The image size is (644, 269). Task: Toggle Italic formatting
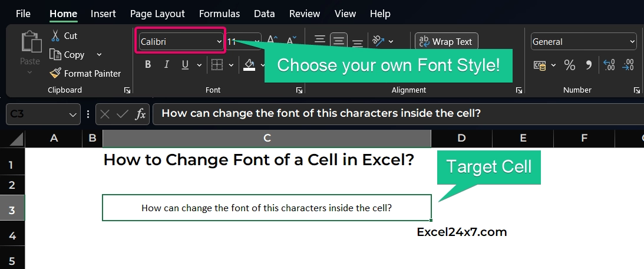click(167, 64)
